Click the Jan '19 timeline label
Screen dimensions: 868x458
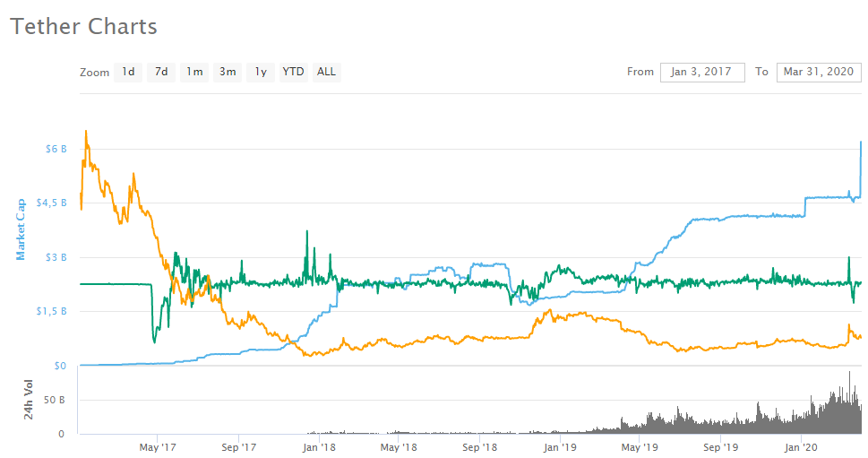[560, 447]
